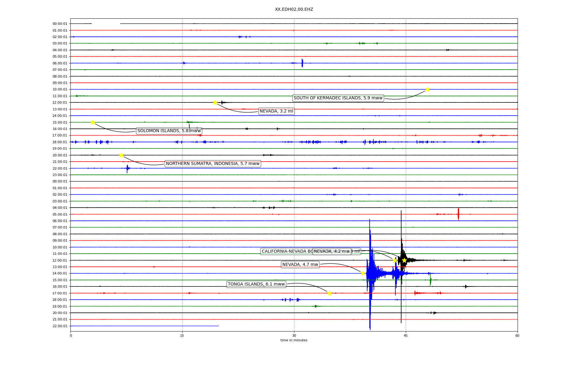Click the 60 tick on the x-axis
Viewport: 588px width, 368px height.
pos(517,335)
